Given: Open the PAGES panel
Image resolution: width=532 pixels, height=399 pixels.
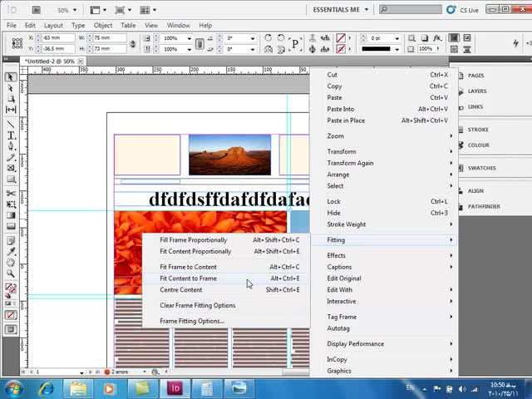Looking at the screenshot, I should point(475,76).
